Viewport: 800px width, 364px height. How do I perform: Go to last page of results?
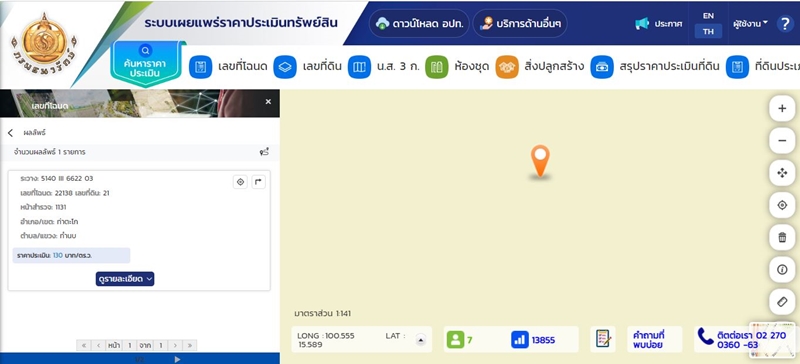coord(190,346)
